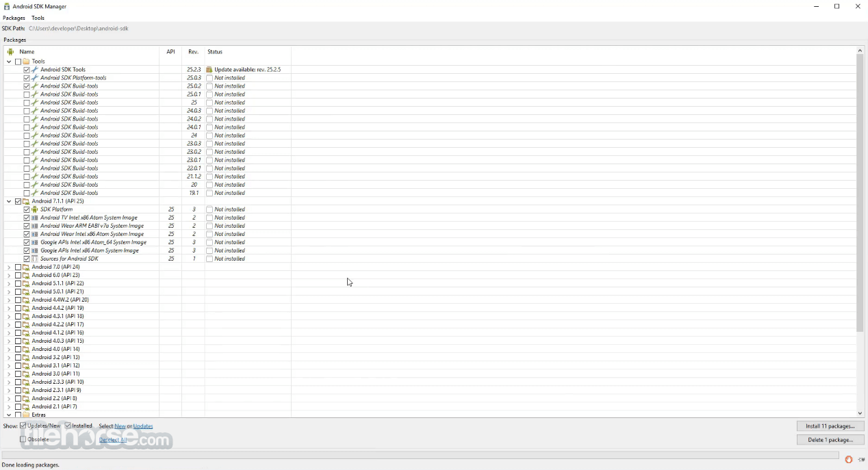Click the Android robot icon in the Name header
This screenshot has width=868, height=470.
[x=10, y=52]
